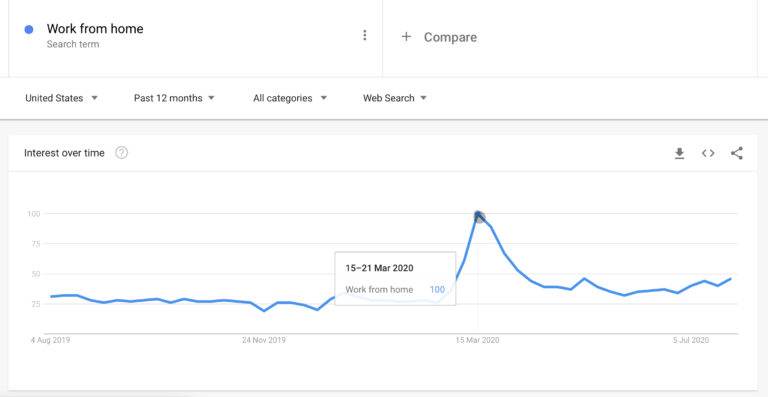This screenshot has width=768, height=397.
Task: Open the All categories dropdown
Action: coord(290,98)
